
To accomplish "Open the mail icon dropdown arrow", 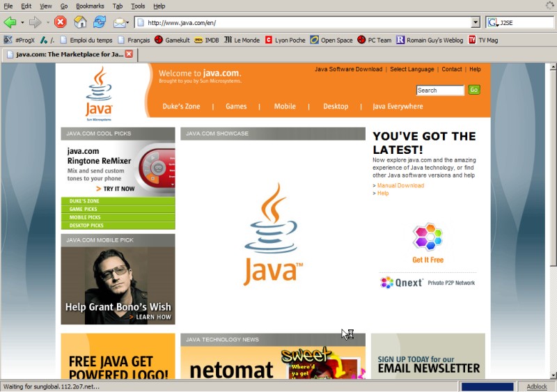I will pyautogui.click(x=127, y=23).
